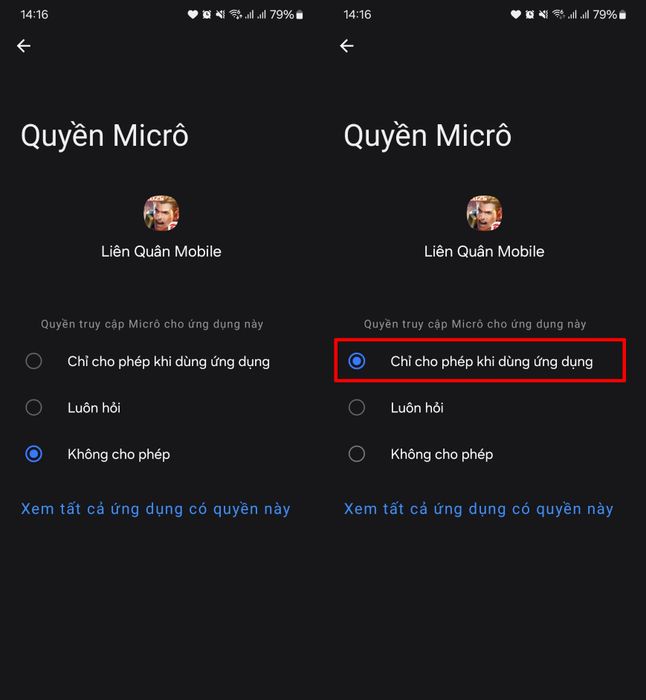Tap Liên Quân Mobile app icon on right

tap(484, 213)
